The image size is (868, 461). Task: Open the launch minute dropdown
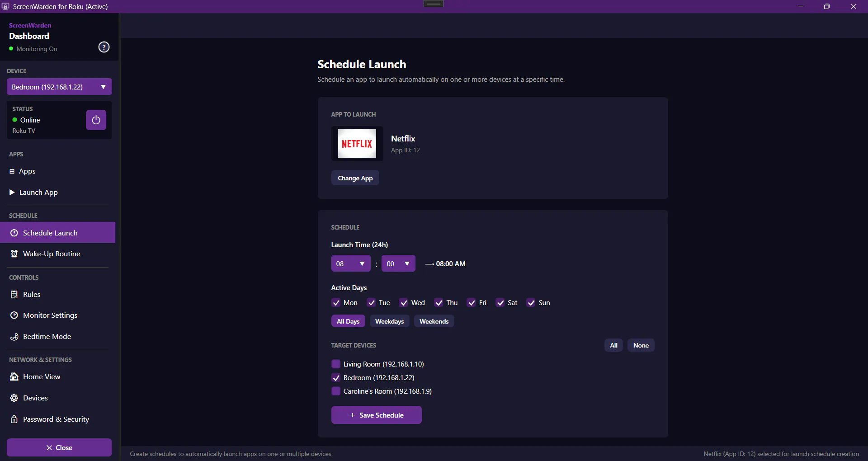[398, 263]
